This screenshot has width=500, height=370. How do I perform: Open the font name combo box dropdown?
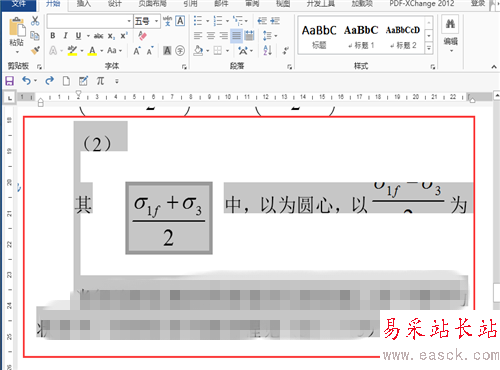click(x=129, y=21)
